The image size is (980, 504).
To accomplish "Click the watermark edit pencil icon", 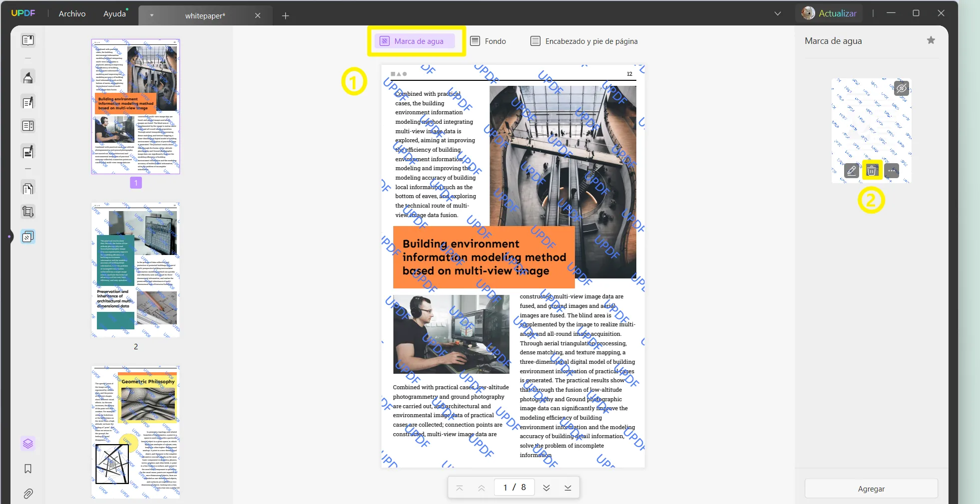I will point(852,171).
